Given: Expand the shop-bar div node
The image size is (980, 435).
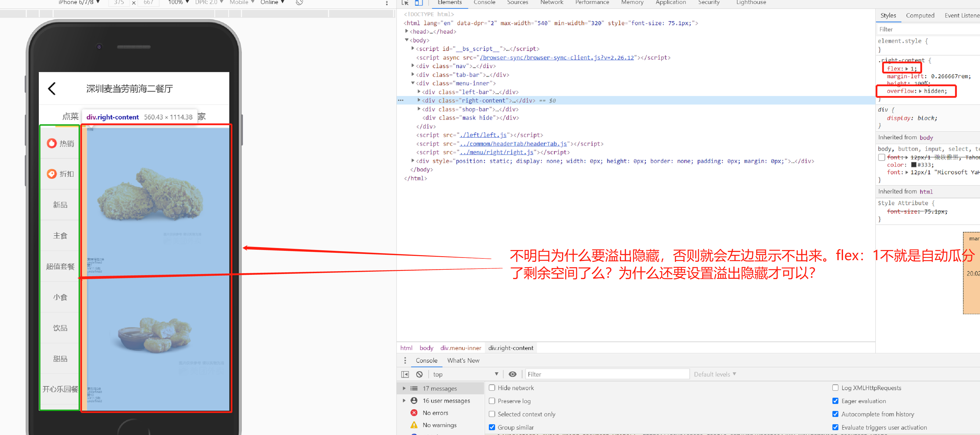Looking at the screenshot, I should click(419, 109).
